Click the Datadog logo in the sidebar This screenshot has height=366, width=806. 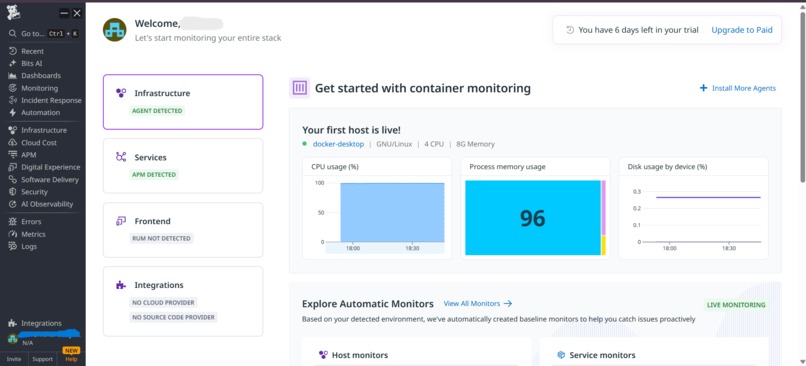pyautogui.click(x=13, y=13)
